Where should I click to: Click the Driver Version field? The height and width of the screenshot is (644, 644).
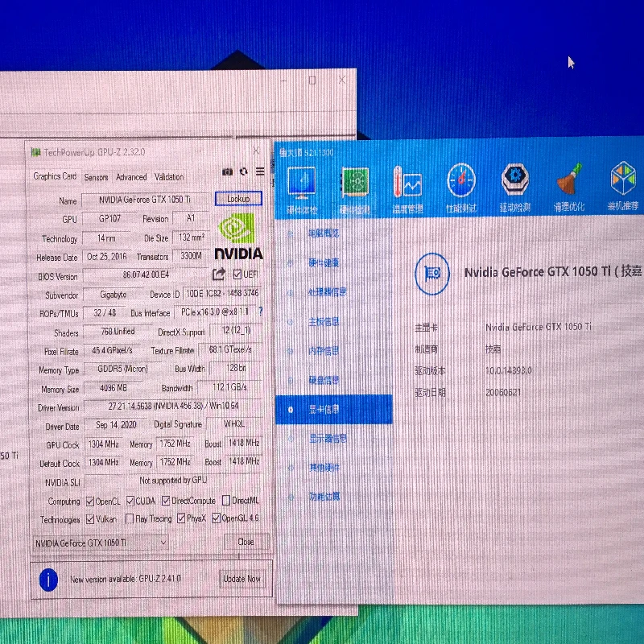pyautogui.click(x=173, y=406)
